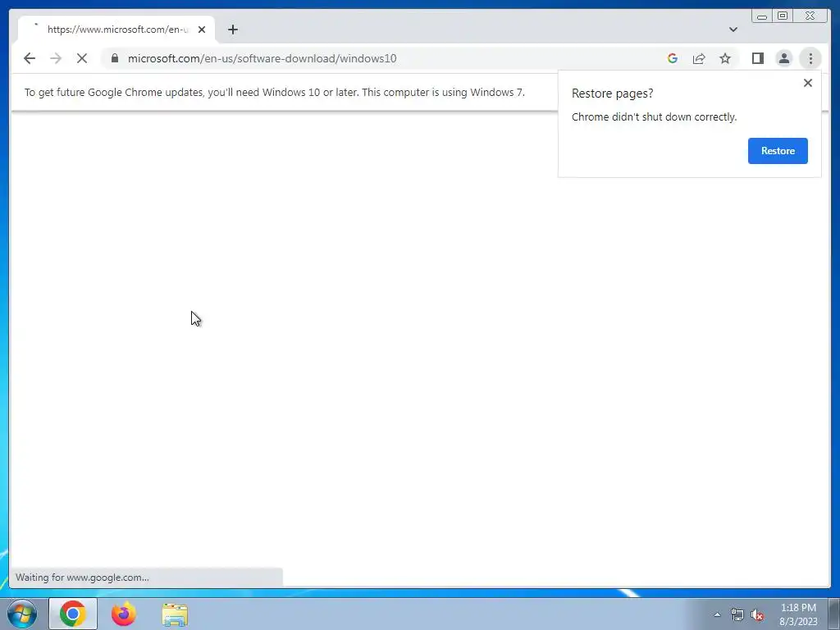Close the microsoft.com tab
Viewport: 840px width, 630px height.
202,30
